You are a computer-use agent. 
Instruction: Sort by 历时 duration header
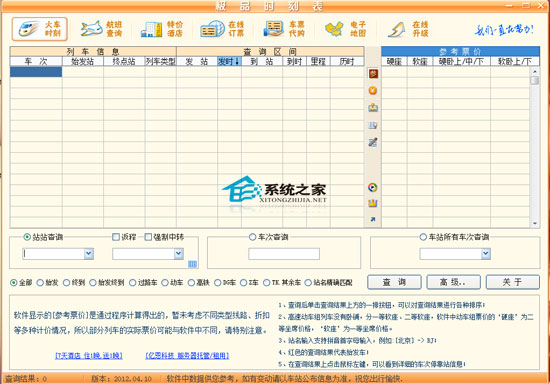pyautogui.click(x=347, y=61)
